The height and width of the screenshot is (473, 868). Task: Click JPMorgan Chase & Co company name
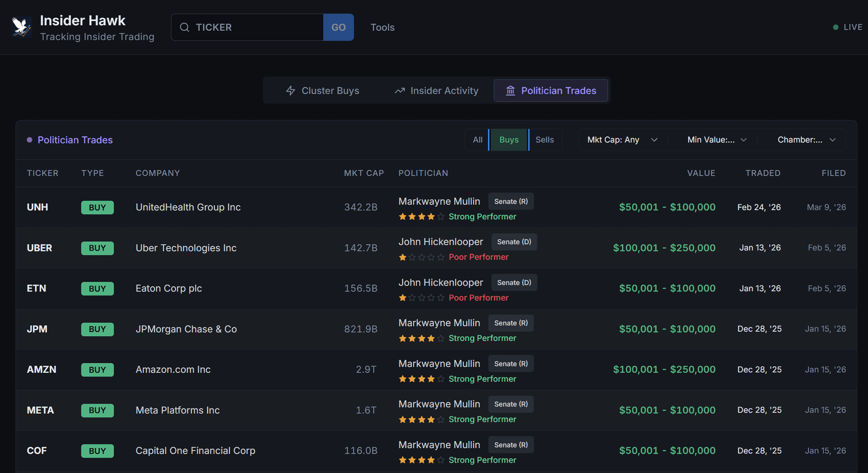point(186,329)
